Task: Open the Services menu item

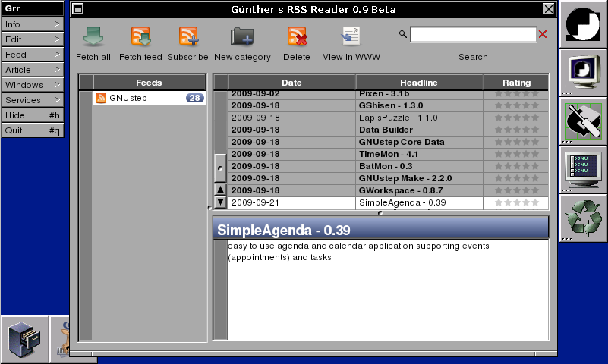Action: pyautogui.click(x=32, y=100)
